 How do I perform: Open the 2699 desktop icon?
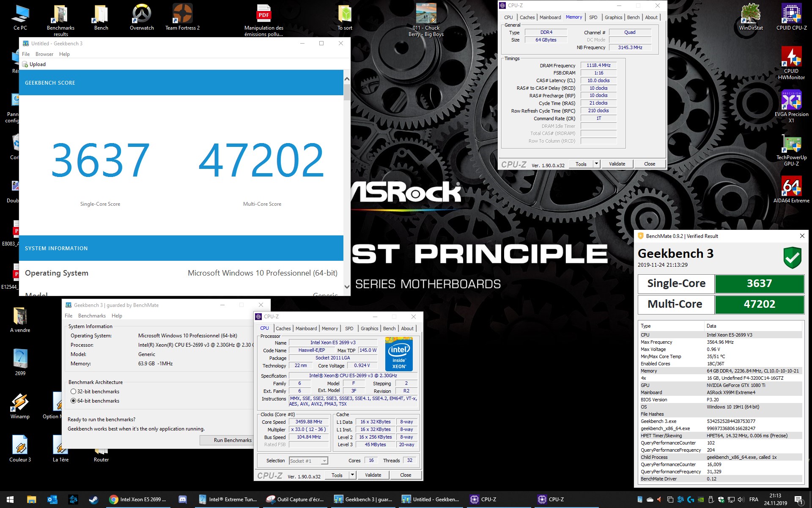pos(20,362)
